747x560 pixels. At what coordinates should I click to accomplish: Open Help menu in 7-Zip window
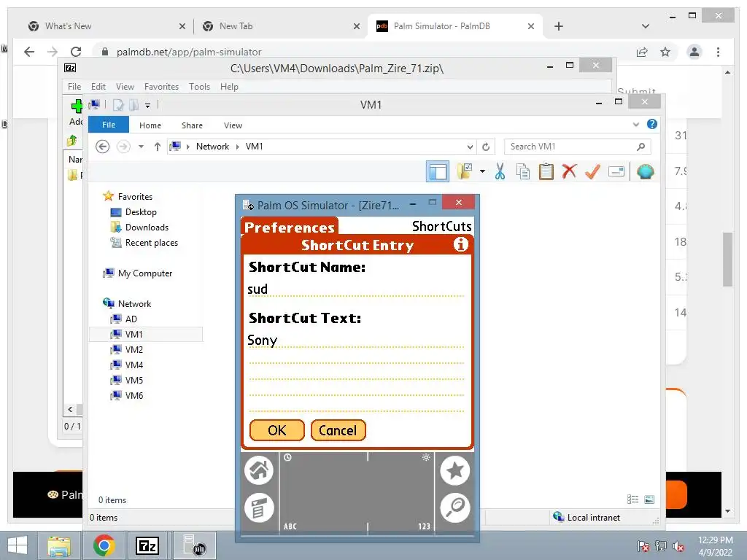point(229,87)
